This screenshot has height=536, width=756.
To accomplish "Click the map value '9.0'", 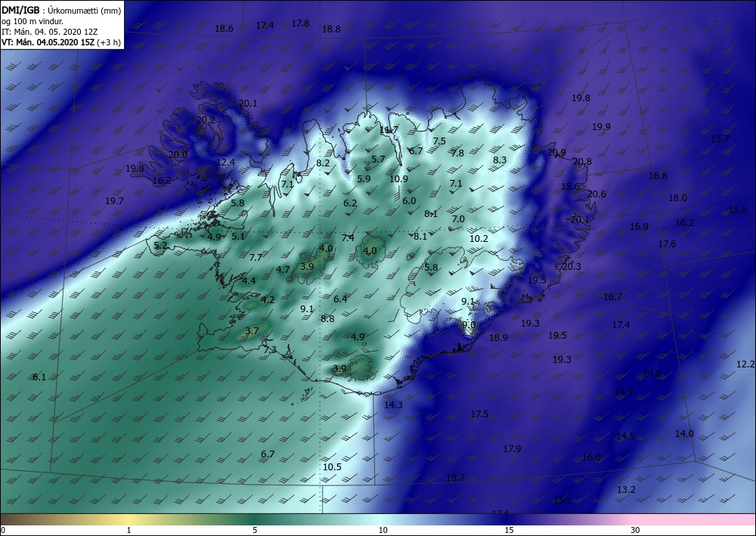I will pos(469,325).
